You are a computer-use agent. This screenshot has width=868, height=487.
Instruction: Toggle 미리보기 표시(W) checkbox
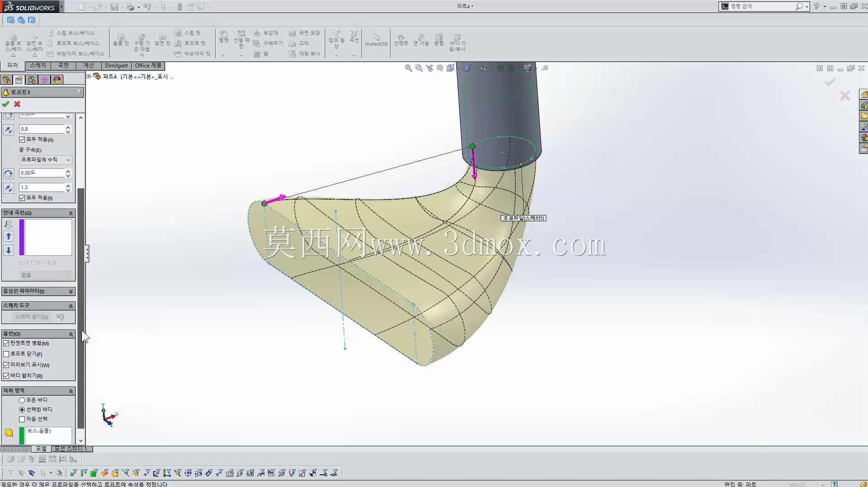[6, 365]
